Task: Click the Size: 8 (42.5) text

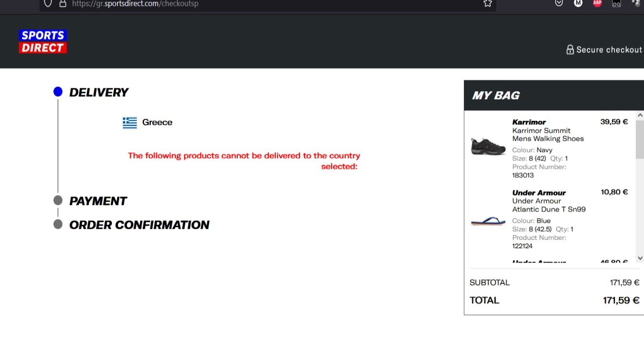Action: tap(532, 229)
